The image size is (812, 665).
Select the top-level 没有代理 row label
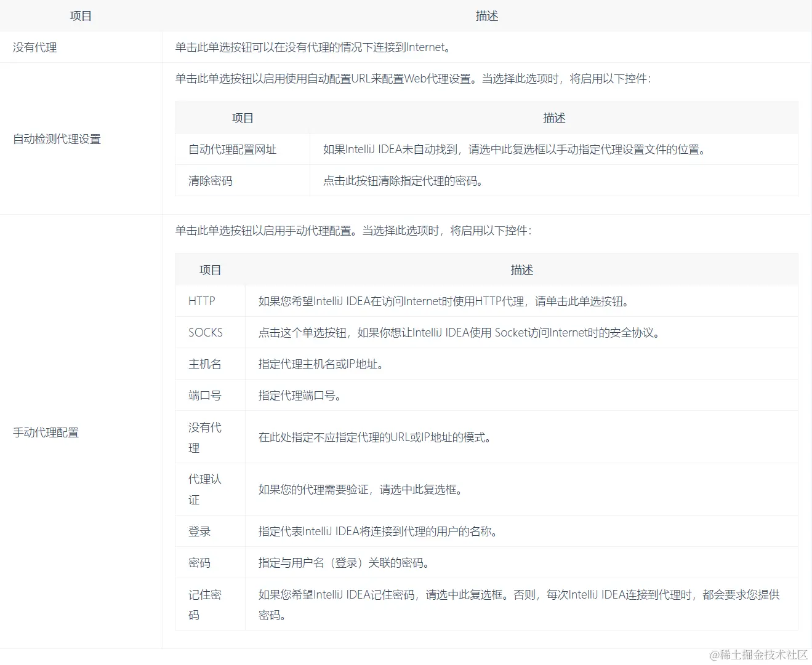(35, 47)
